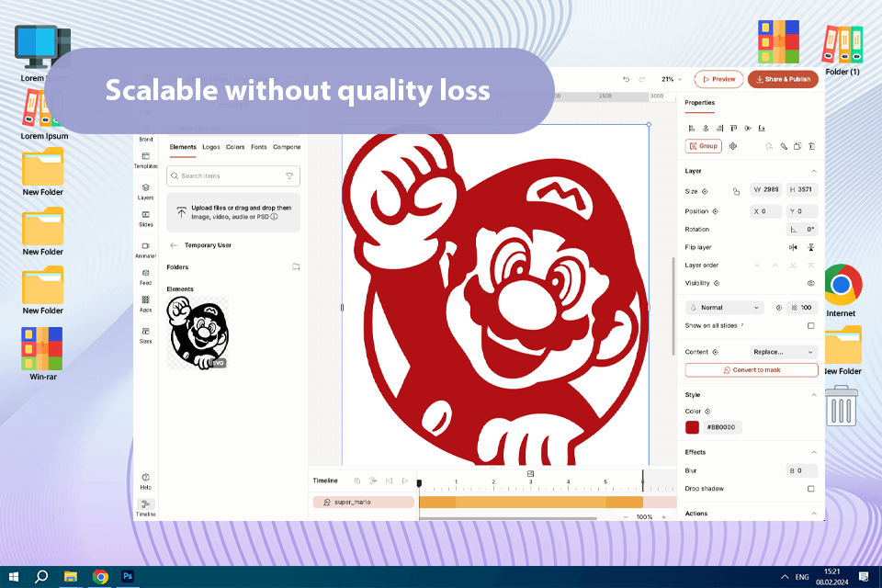Align layer to left edge icon
Image resolution: width=882 pixels, height=588 pixels.
[x=691, y=129]
